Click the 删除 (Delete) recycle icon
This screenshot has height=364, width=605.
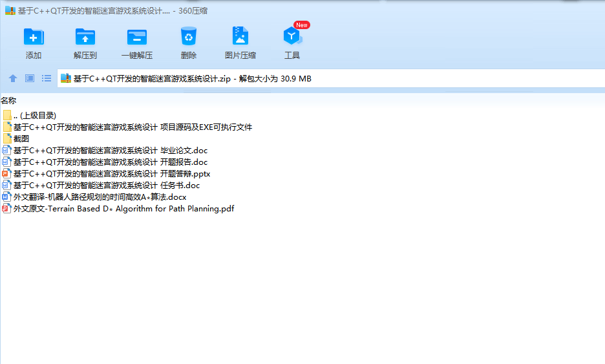(189, 37)
